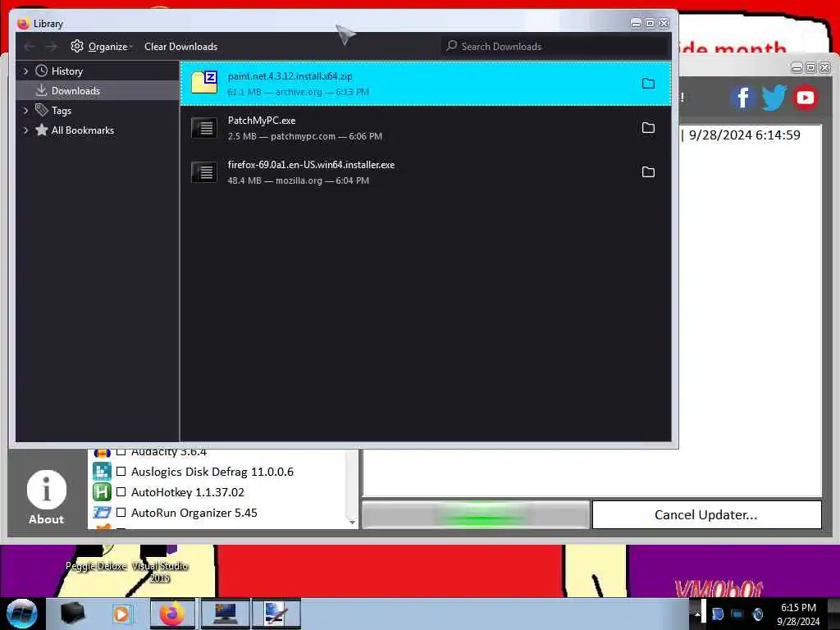840x630 pixels.
Task: Click the AutoHotkey green H icon
Action: click(x=102, y=492)
